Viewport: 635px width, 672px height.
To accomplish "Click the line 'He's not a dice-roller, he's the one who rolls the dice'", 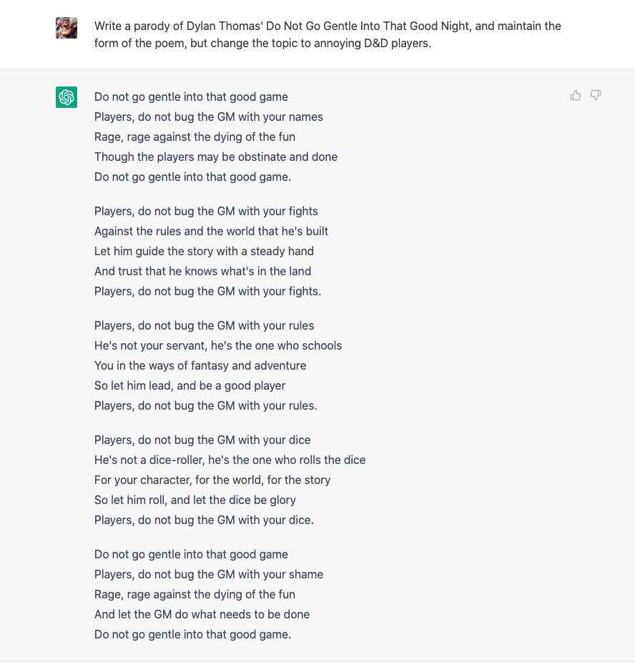I will 230,460.
